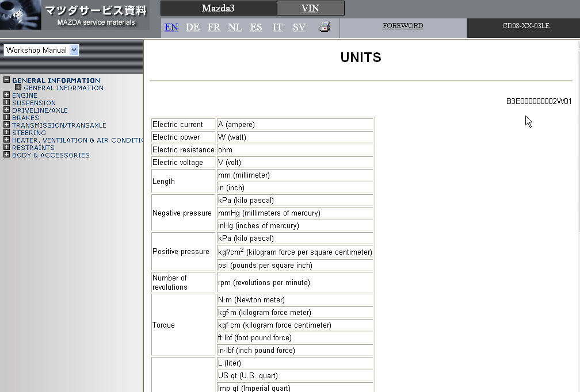Click 'rpm (revolutions per minute)' cell
The image size is (580, 392).
tap(295, 282)
